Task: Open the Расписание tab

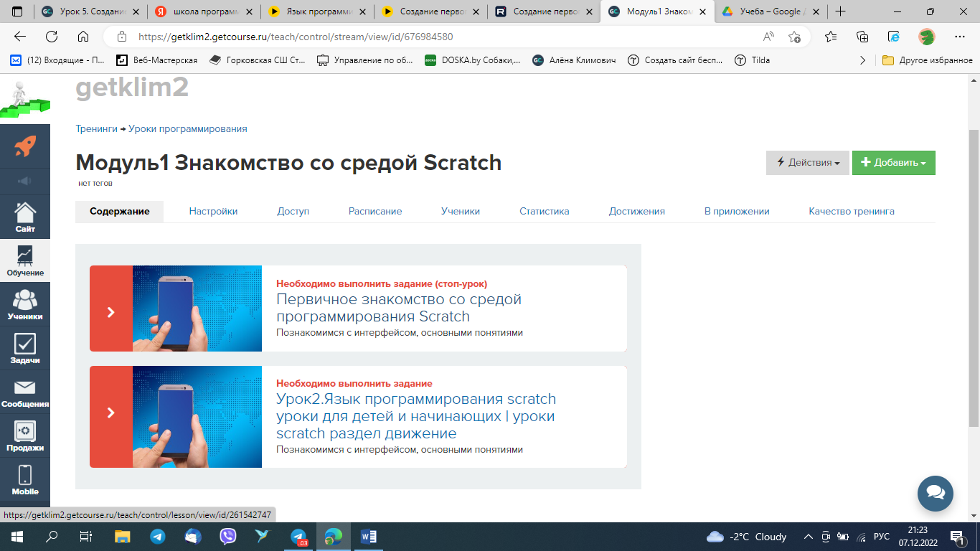Action: 374,212
